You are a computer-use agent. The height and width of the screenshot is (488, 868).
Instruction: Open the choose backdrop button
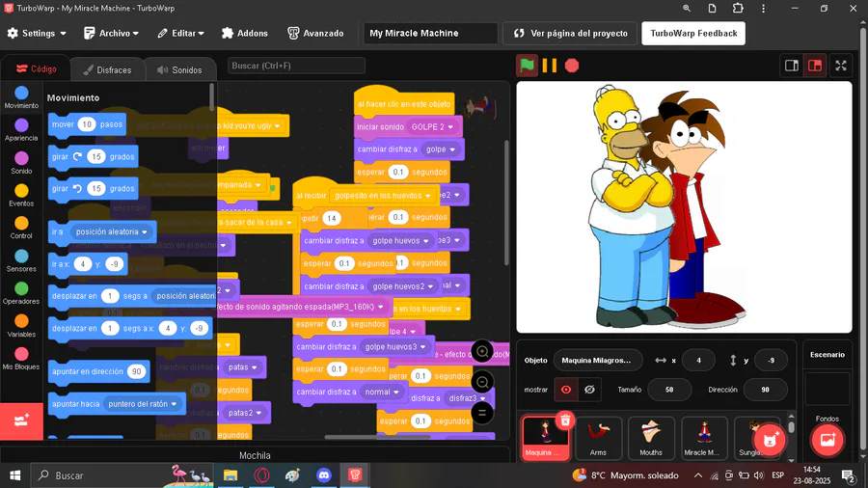coord(827,440)
